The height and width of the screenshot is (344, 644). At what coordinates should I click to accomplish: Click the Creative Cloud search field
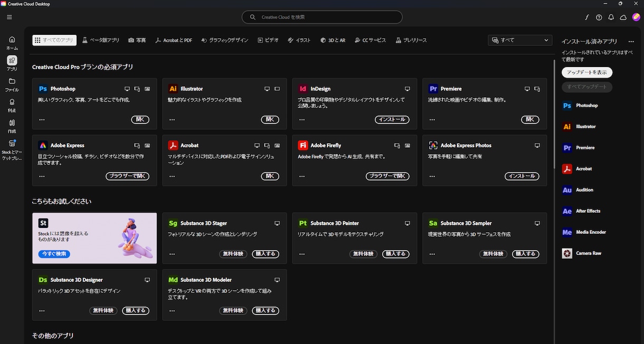pos(322,17)
